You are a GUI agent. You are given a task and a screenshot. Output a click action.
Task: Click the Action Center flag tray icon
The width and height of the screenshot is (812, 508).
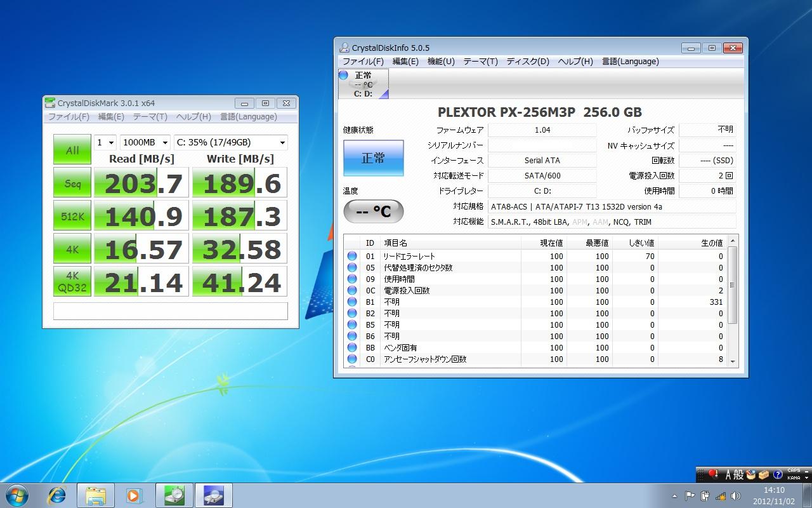click(690, 495)
